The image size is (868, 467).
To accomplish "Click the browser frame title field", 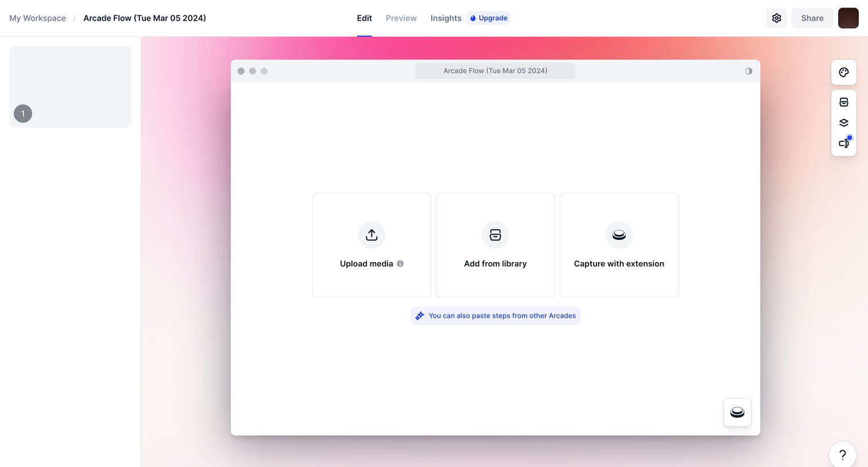I will (495, 71).
